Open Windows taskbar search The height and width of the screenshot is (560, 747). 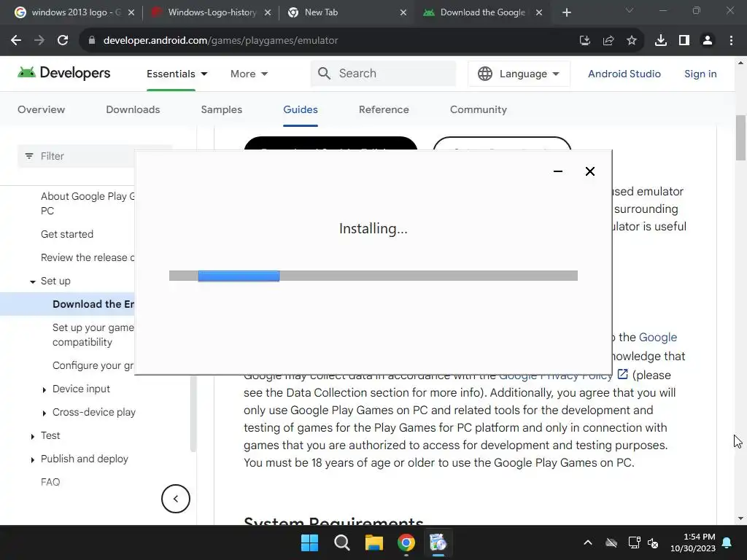pos(341,542)
